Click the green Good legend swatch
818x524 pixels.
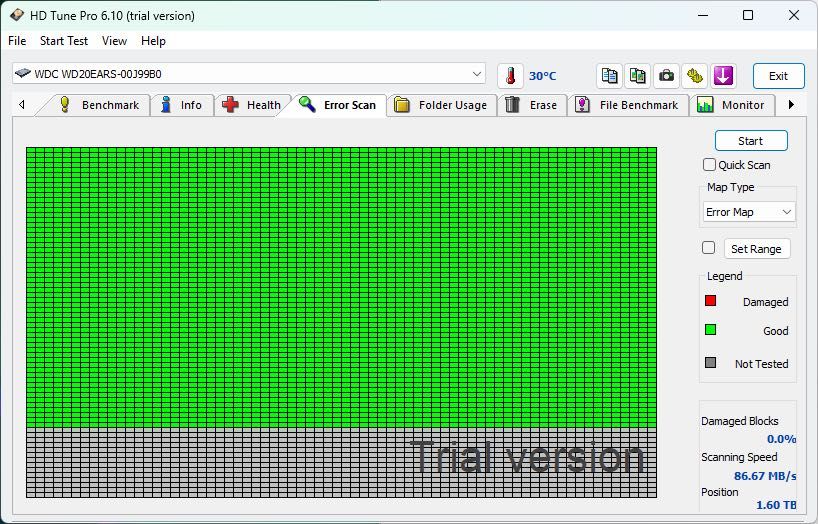click(x=710, y=329)
